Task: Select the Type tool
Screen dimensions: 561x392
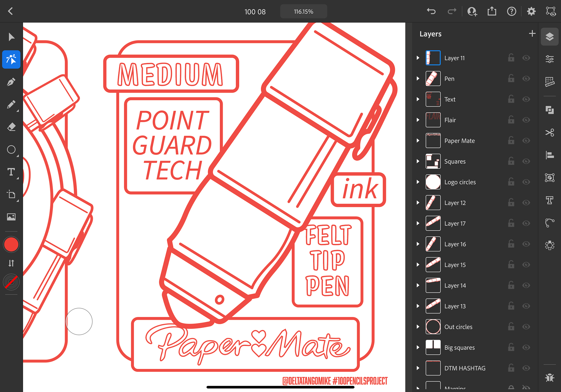Action: tap(11, 172)
